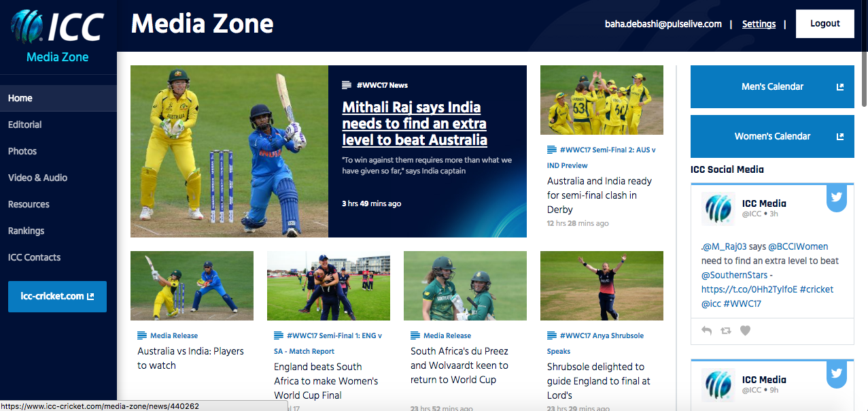The width and height of the screenshot is (868, 411).
Task: Open the Photos section
Action: pos(58,151)
